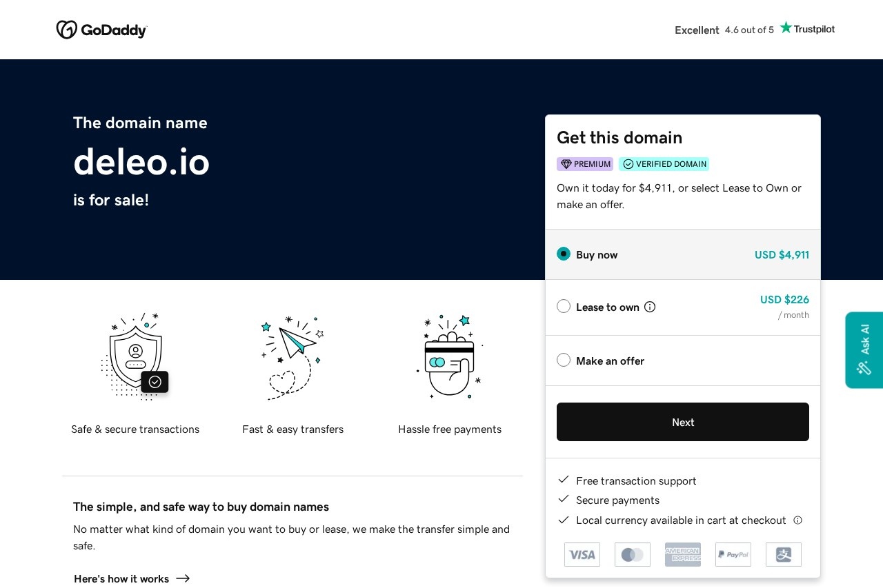
Task: Click the local currency info icon
Action: click(x=797, y=520)
